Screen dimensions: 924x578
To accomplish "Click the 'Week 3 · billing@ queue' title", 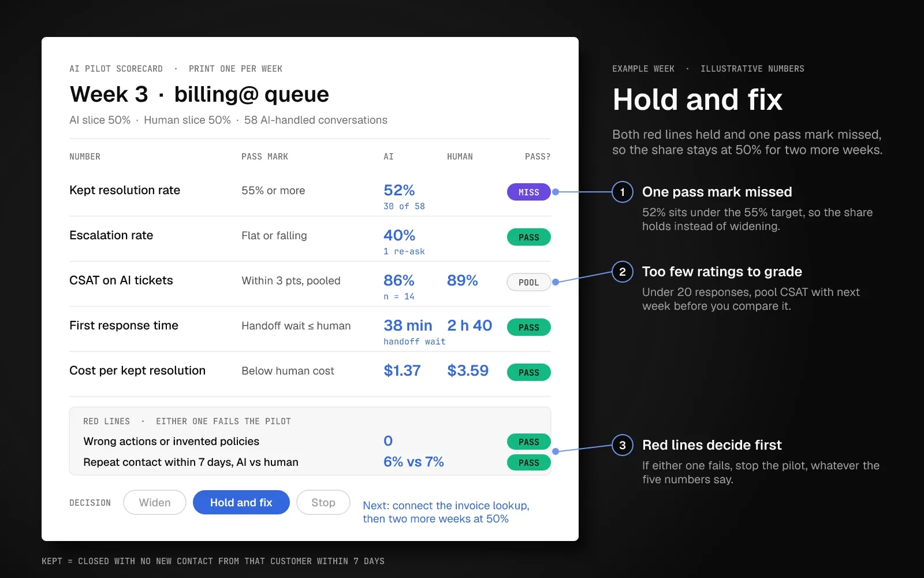I will pyautogui.click(x=199, y=94).
